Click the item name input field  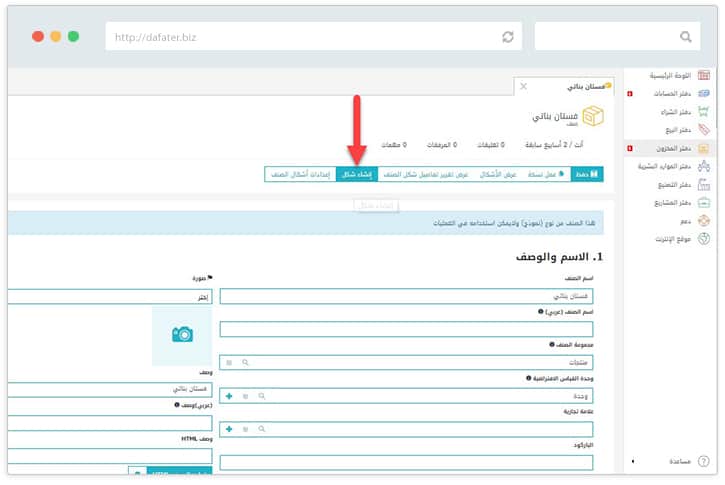pyautogui.click(x=406, y=296)
